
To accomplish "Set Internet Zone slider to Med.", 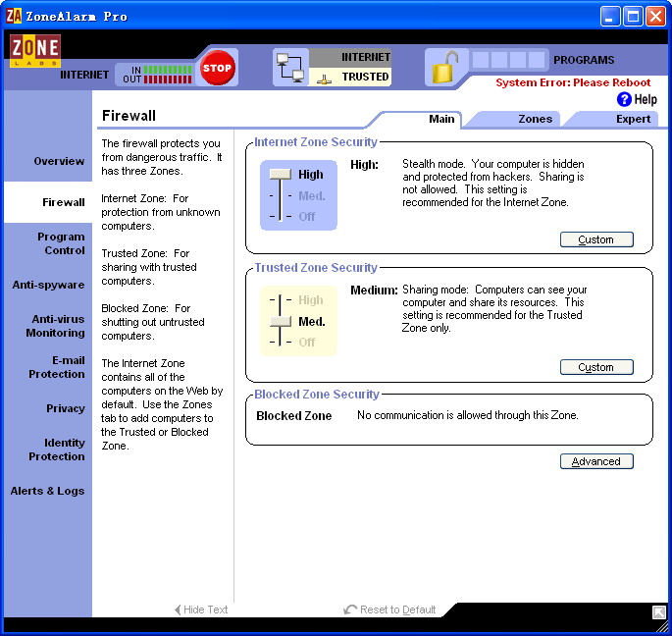I will click(x=312, y=196).
